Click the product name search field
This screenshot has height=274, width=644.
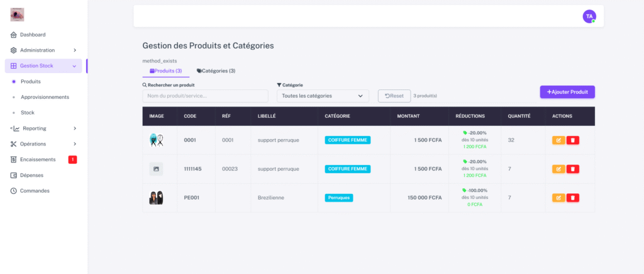[205, 96]
